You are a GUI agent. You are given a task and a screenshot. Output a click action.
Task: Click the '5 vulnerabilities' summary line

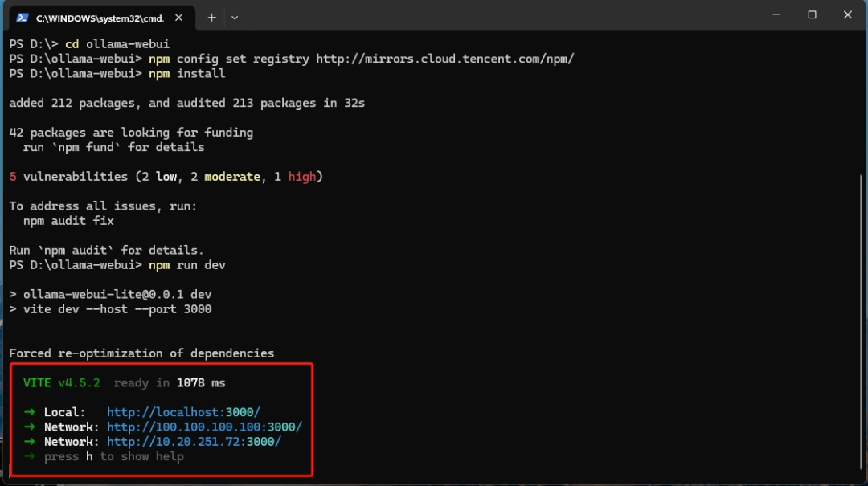pyautogui.click(x=166, y=177)
